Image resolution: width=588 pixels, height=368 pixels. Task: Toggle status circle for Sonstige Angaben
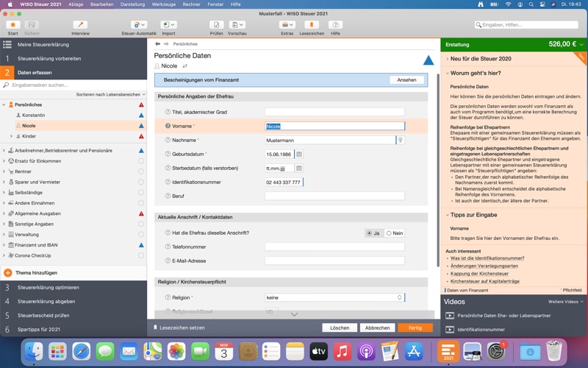141,224
